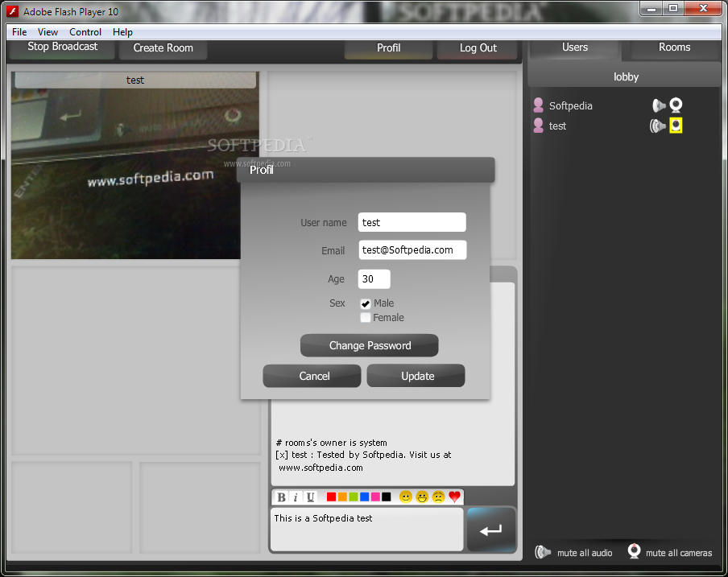Click the Create Room button
728x577 pixels.
coord(163,49)
